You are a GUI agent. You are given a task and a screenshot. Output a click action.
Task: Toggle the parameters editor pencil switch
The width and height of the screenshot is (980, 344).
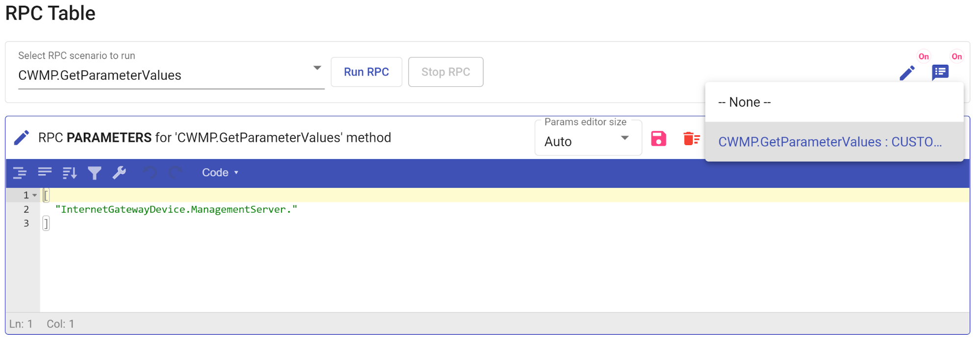(907, 73)
